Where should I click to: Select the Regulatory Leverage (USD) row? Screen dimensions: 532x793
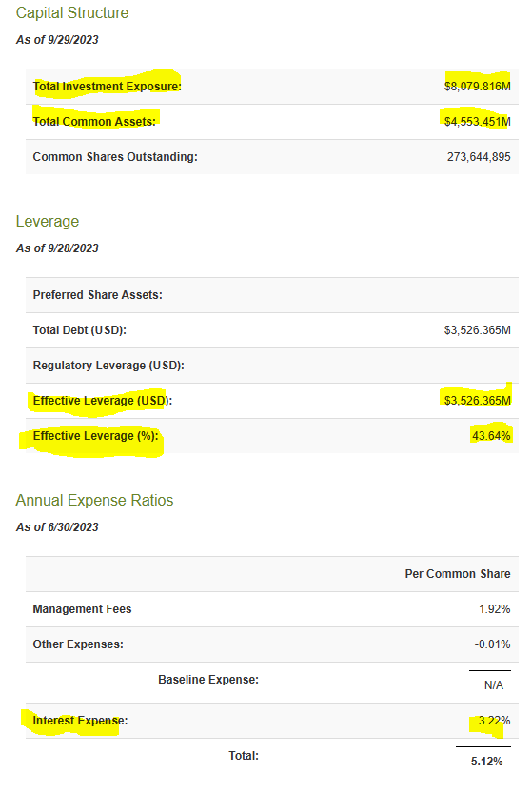tap(272, 366)
